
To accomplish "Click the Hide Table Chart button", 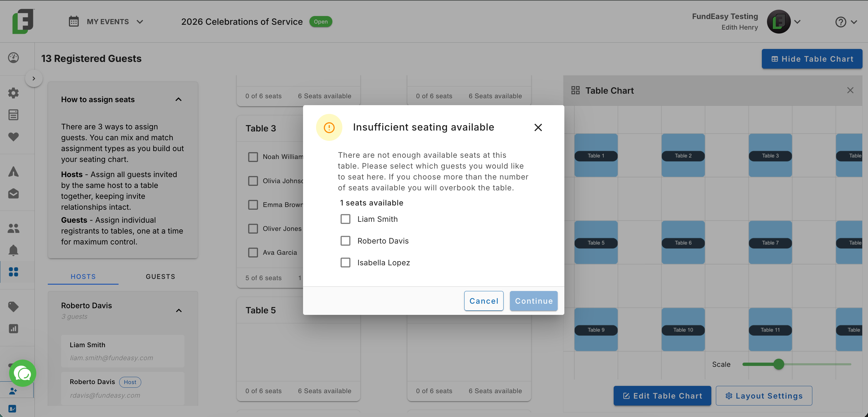I will click(812, 59).
